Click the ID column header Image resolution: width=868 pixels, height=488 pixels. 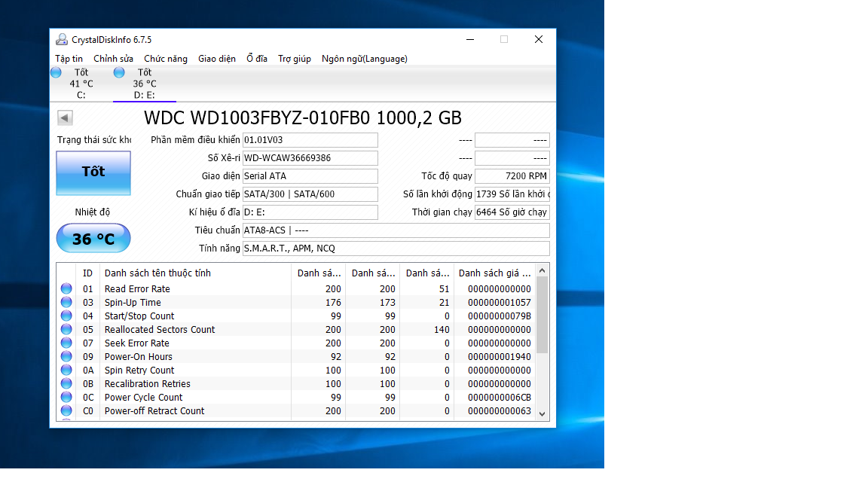pos(87,273)
